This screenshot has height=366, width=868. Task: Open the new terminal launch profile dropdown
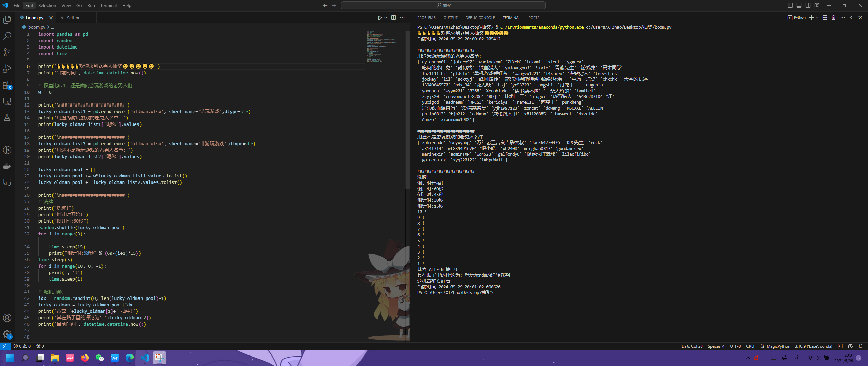[x=817, y=18]
